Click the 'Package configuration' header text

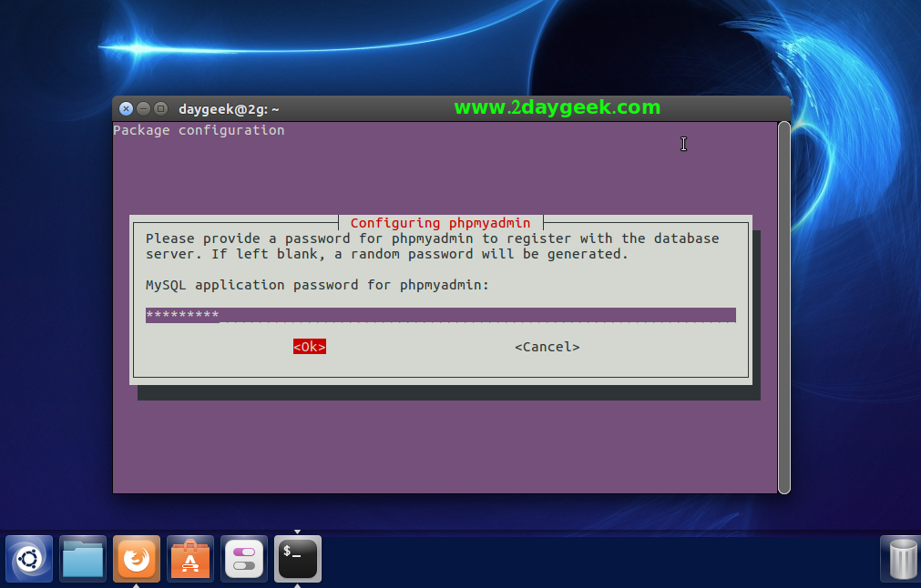(199, 130)
